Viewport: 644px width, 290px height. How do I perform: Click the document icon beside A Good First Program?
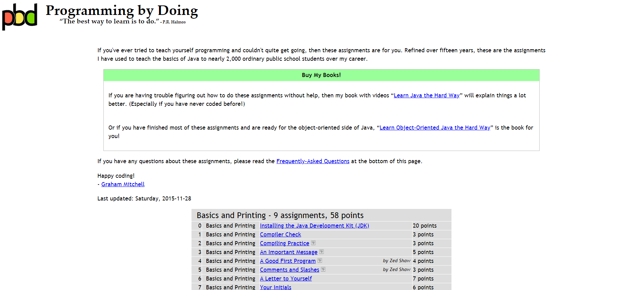click(x=320, y=260)
